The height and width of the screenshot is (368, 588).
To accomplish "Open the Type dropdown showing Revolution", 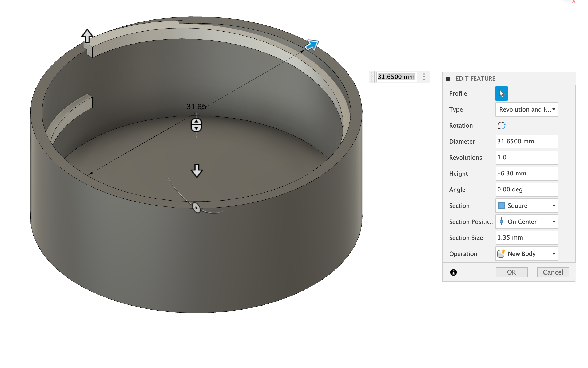I will pyautogui.click(x=526, y=109).
